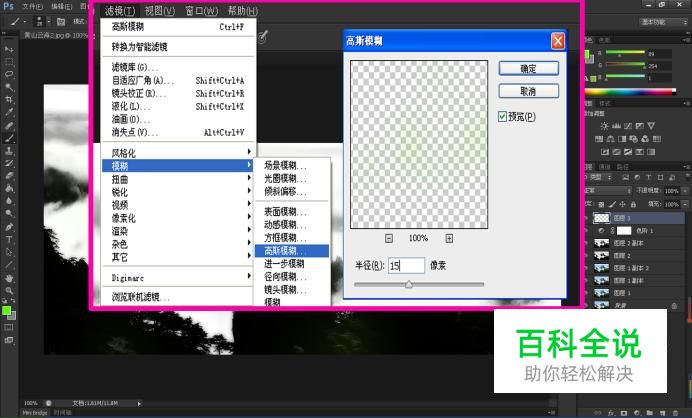Select the Horizontal Type tool

click(9, 240)
